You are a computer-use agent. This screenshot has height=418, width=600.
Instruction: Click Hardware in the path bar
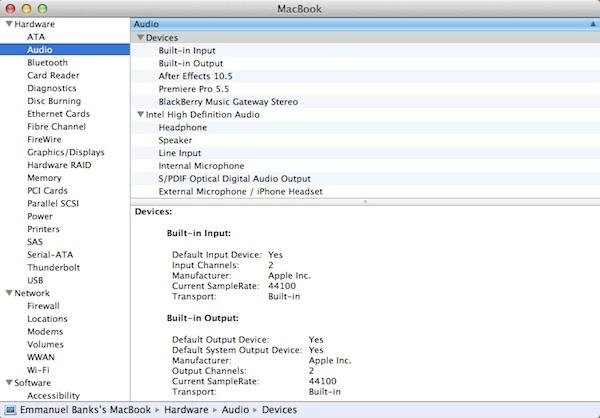tap(186, 410)
